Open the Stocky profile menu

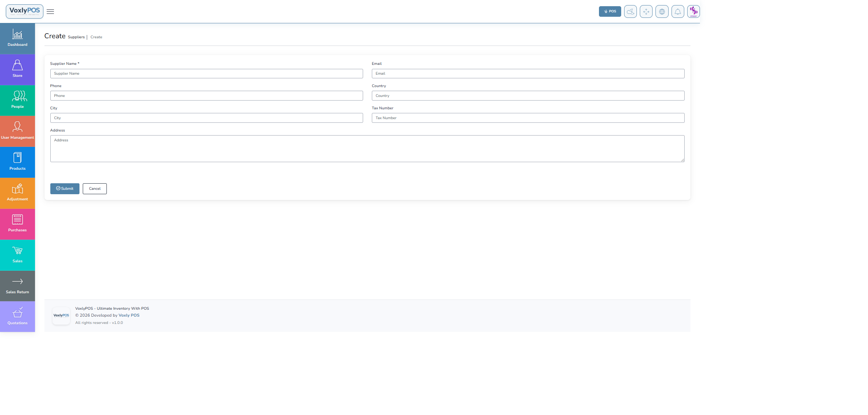pyautogui.click(x=693, y=11)
